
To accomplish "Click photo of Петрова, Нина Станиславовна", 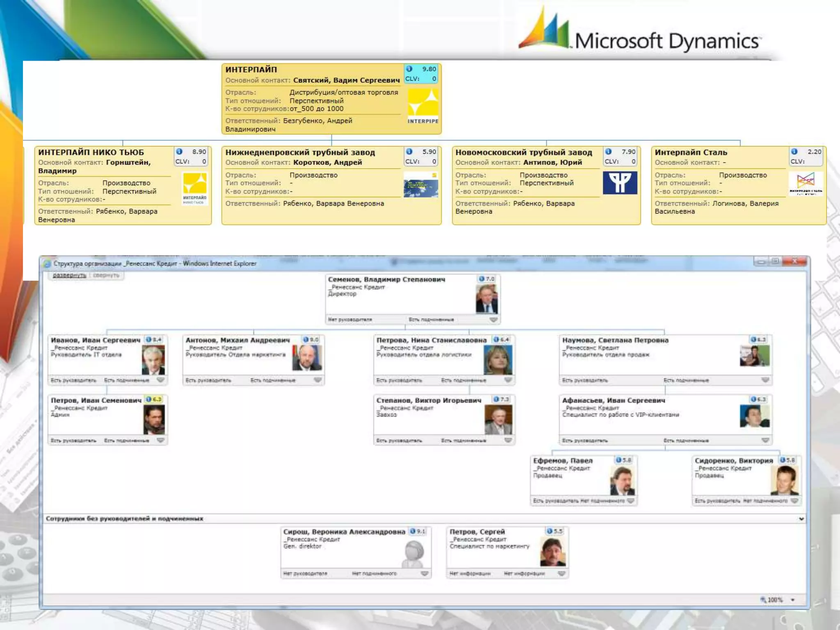I will pos(498,359).
